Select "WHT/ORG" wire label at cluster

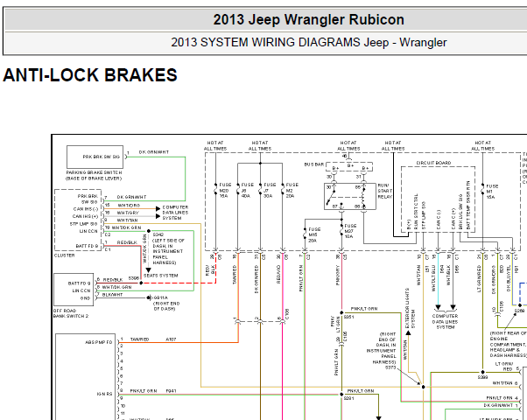pyautogui.click(x=129, y=206)
